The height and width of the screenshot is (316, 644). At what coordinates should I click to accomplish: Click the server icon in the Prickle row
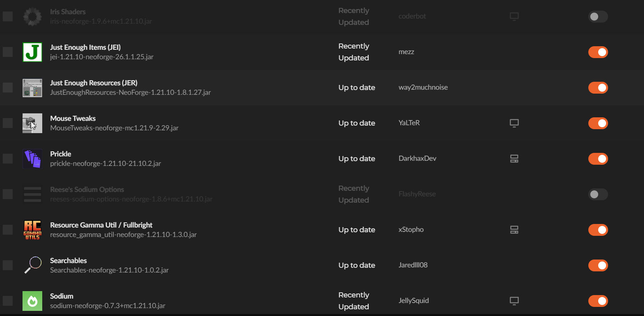tap(514, 159)
